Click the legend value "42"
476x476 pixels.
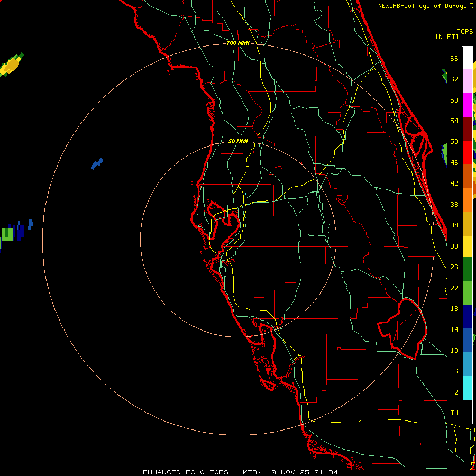tap(454, 184)
